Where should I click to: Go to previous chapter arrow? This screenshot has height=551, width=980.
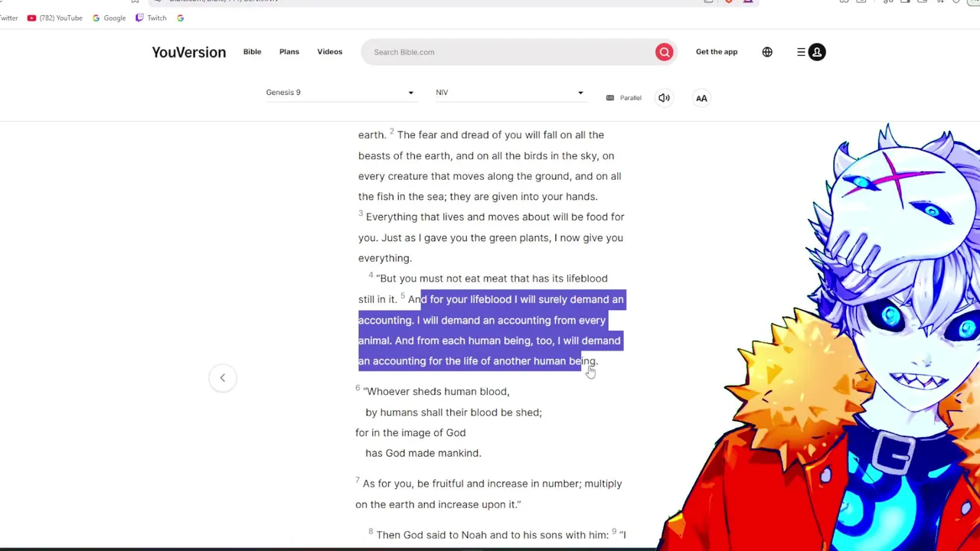tap(223, 377)
